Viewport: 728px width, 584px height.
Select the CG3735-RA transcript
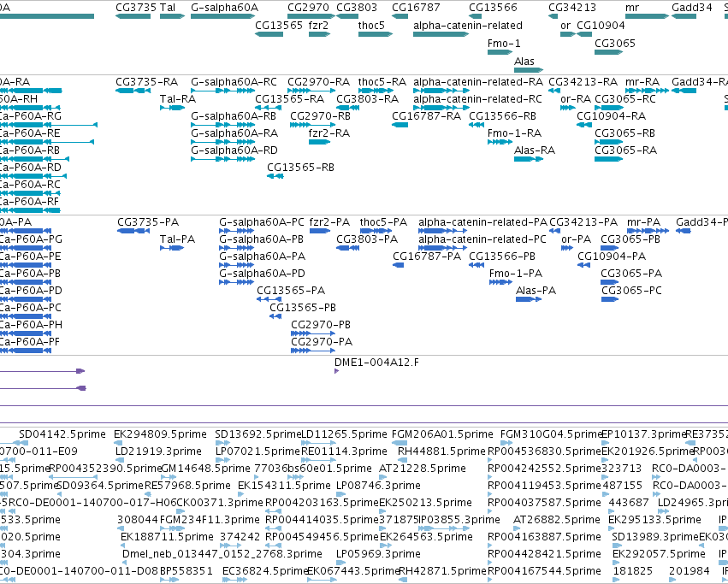coord(133,91)
